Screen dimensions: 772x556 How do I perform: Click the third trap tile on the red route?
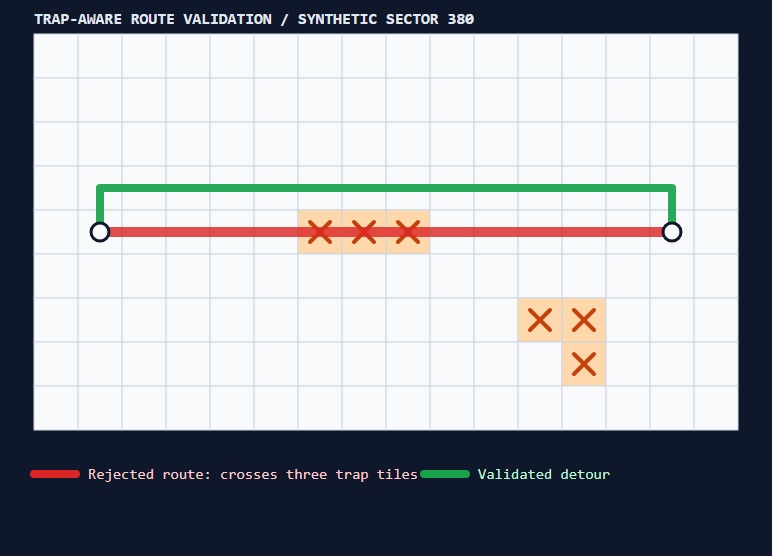(408, 232)
